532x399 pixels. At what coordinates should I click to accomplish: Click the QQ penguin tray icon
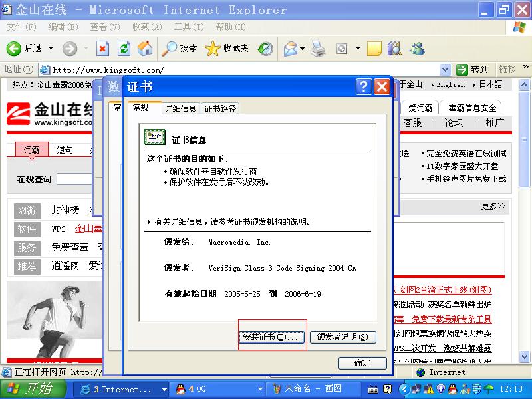452,389
